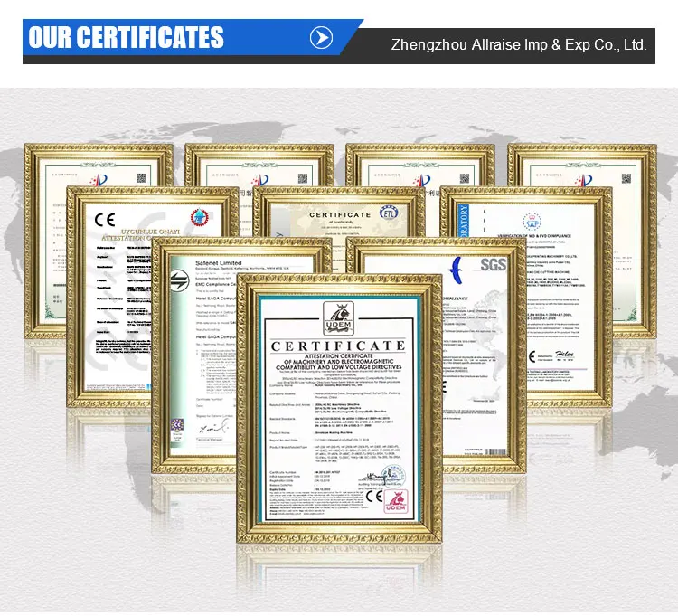Click the barcode at the bottom of the SGS certificate

tap(495, 451)
